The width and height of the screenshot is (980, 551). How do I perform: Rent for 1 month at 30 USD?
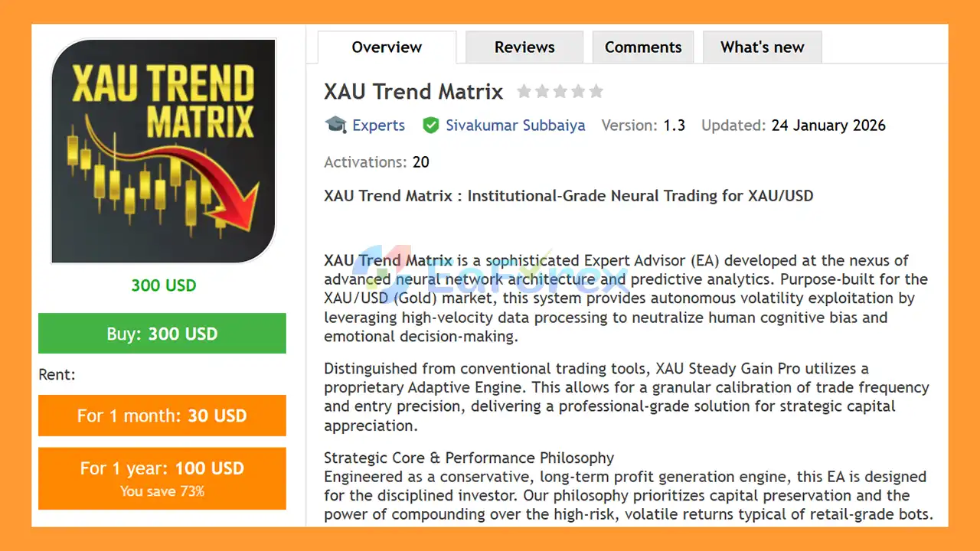coord(162,416)
